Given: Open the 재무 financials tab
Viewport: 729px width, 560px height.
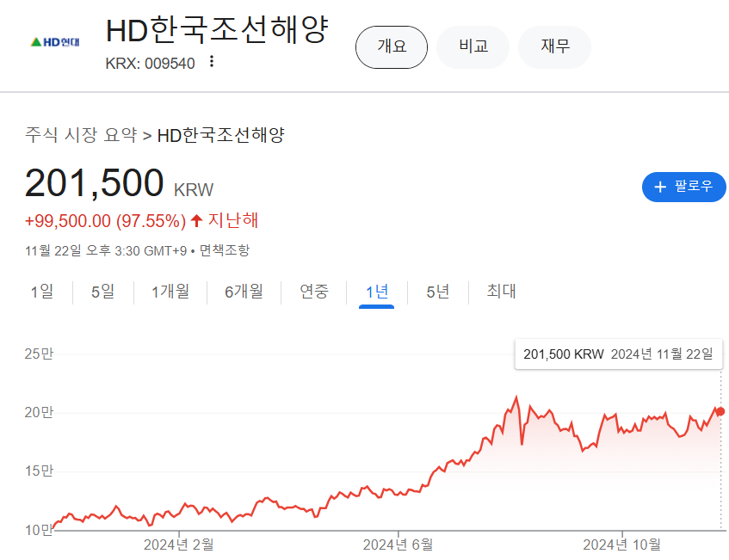Looking at the screenshot, I should pyautogui.click(x=555, y=46).
